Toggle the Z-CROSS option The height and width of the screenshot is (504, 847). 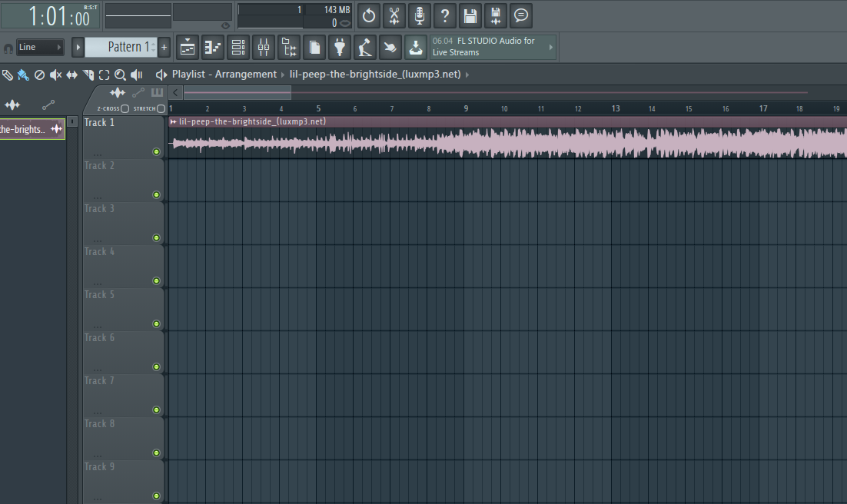[x=125, y=108]
